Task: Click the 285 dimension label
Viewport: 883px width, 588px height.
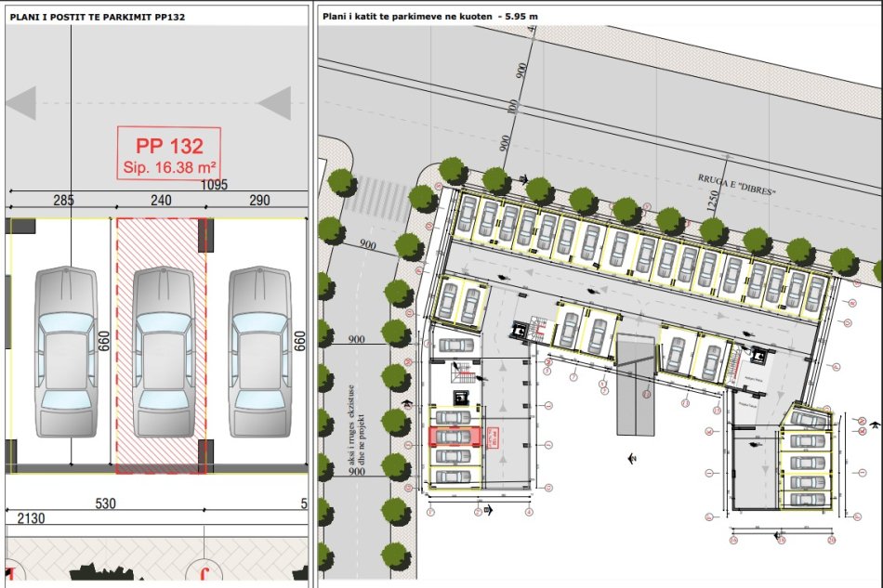Action: click(x=63, y=200)
